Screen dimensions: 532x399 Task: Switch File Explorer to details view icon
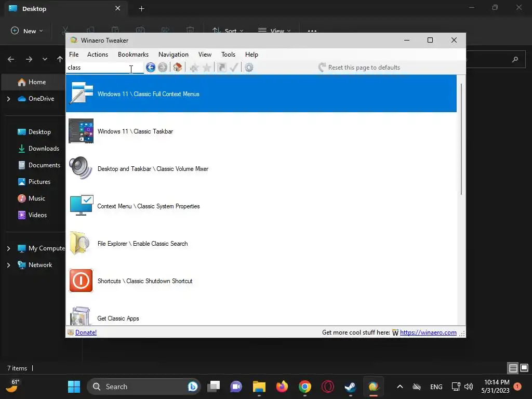(513, 368)
